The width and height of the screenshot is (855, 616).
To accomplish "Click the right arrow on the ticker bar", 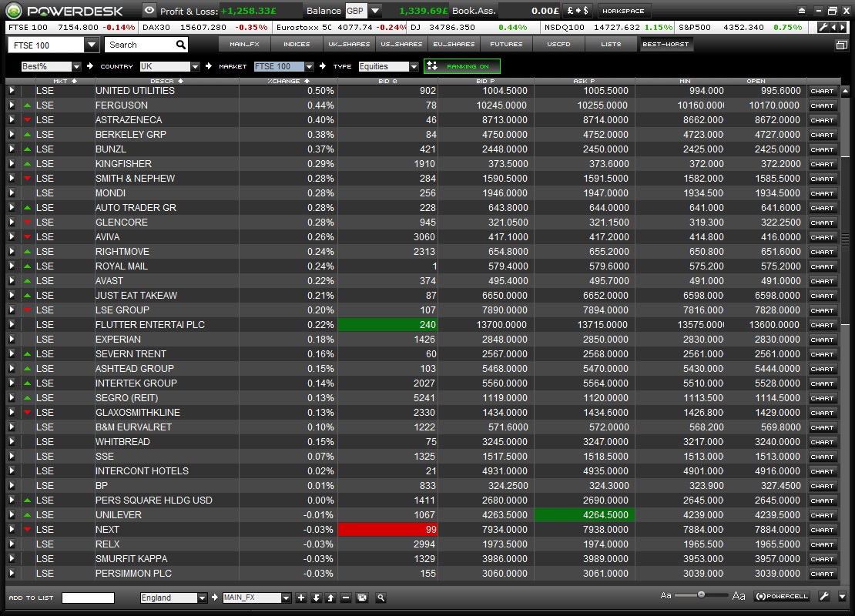I will click(843, 27).
